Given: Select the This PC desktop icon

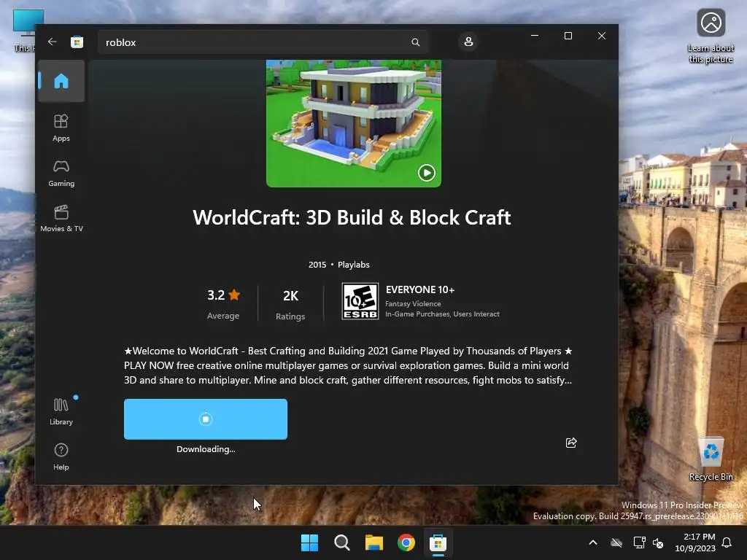Looking at the screenshot, I should tap(24, 31).
